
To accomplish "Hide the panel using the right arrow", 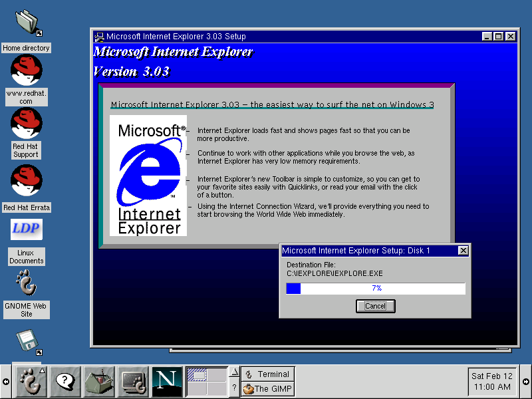I will pos(526,382).
